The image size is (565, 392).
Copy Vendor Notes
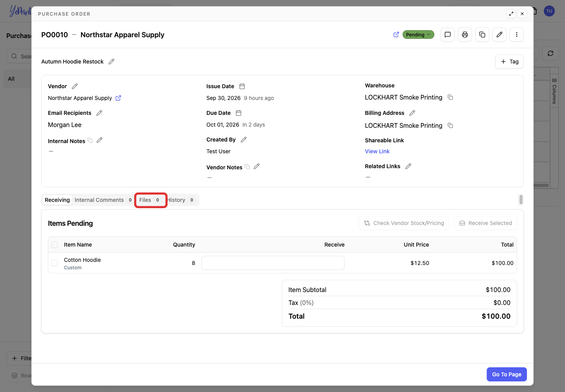click(247, 167)
